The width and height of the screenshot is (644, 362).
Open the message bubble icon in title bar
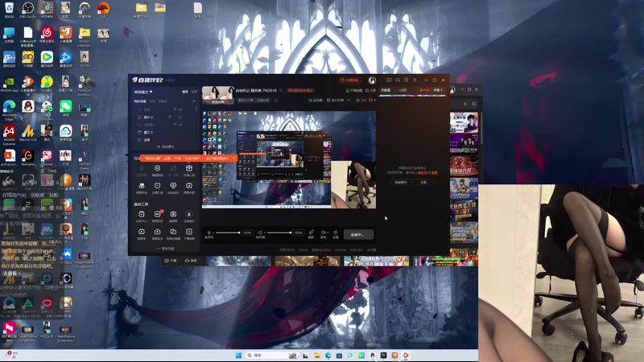click(x=389, y=80)
